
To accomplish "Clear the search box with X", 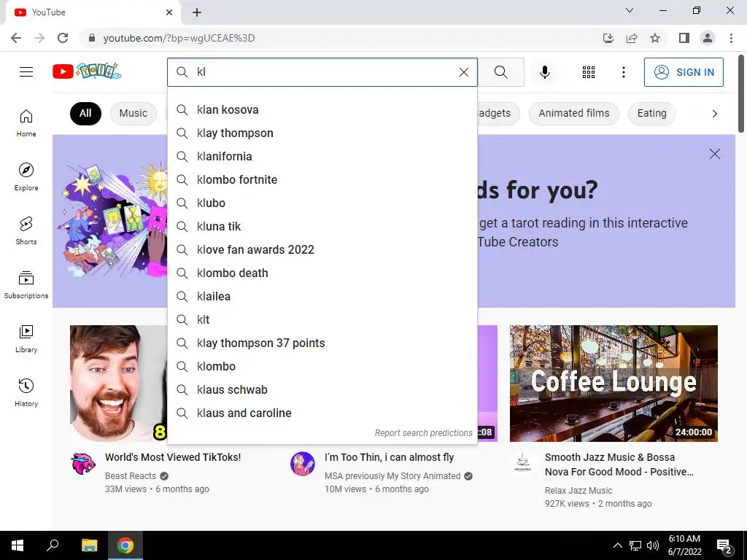I will coord(463,72).
